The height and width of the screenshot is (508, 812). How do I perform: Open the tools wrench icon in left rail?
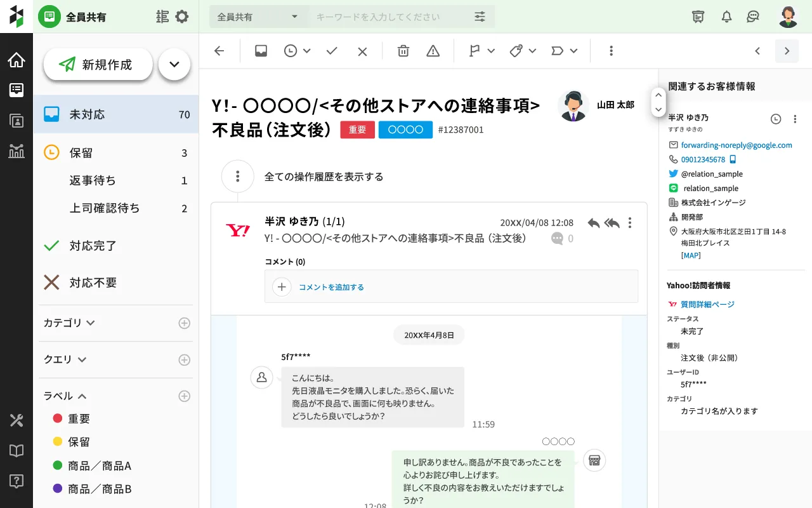point(16,420)
